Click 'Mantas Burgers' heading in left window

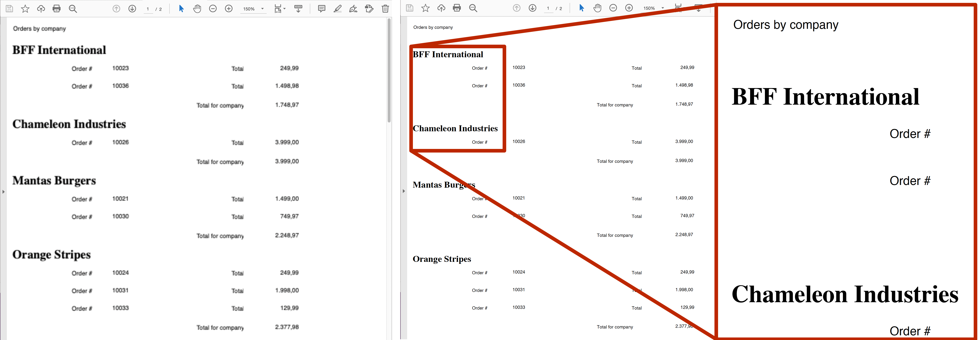click(54, 181)
